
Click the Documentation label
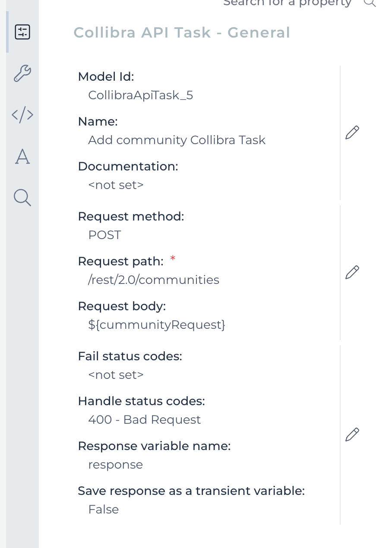click(128, 167)
